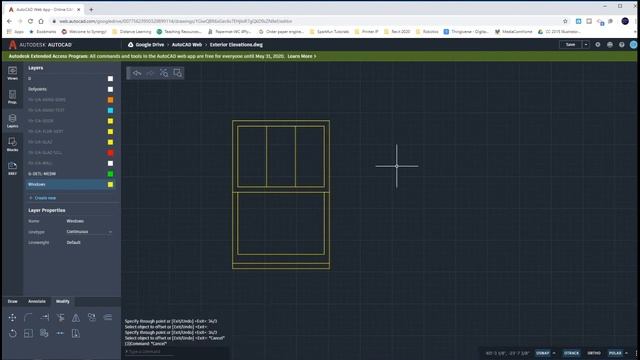This screenshot has width=640, height=360.
Task: Expand OSNAP options arrow
Action: (554, 353)
